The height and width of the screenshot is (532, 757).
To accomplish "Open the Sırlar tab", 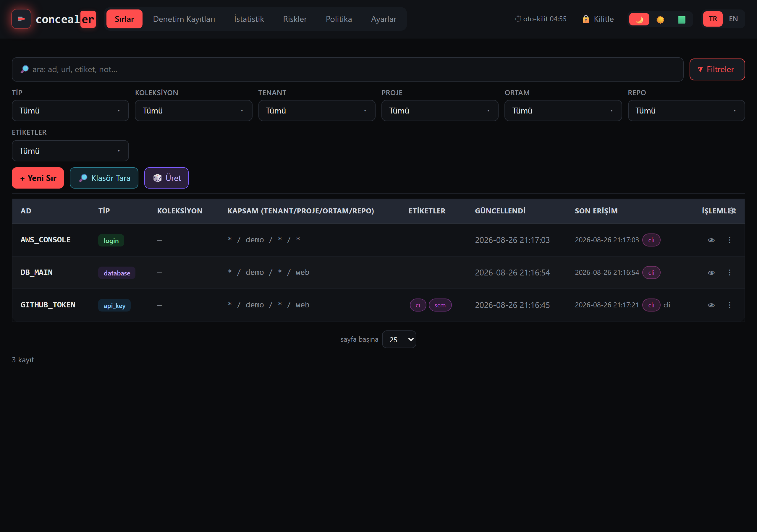I will click(x=124, y=19).
